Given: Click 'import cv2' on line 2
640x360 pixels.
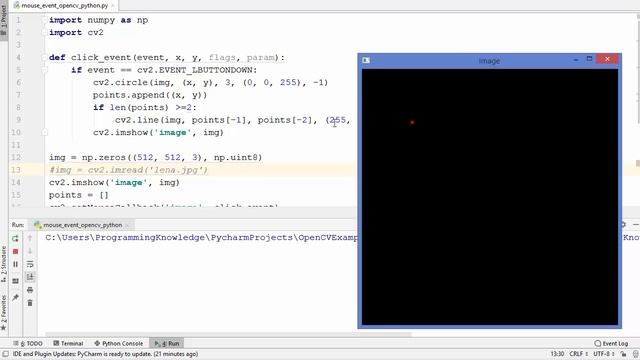Looking at the screenshot, I should coord(76,32).
